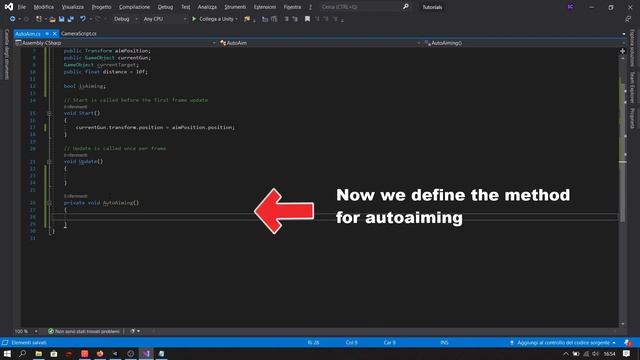Collapse the AutoAiming() method outline
Screen dimensions: 640x360
[49, 203]
